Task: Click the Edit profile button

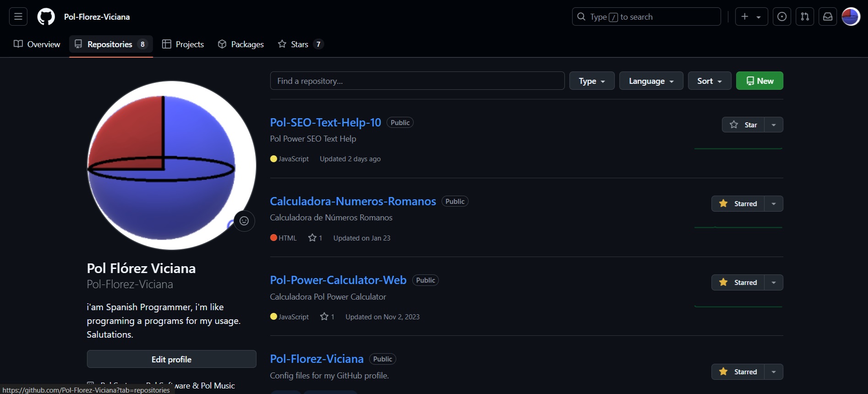Action: click(171, 359)
